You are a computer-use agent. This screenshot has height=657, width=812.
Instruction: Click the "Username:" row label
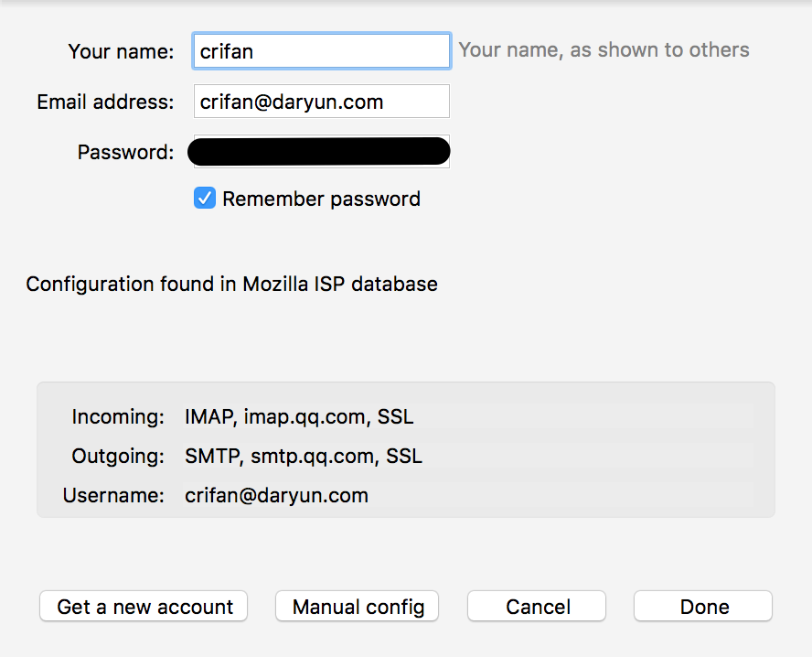113,496
